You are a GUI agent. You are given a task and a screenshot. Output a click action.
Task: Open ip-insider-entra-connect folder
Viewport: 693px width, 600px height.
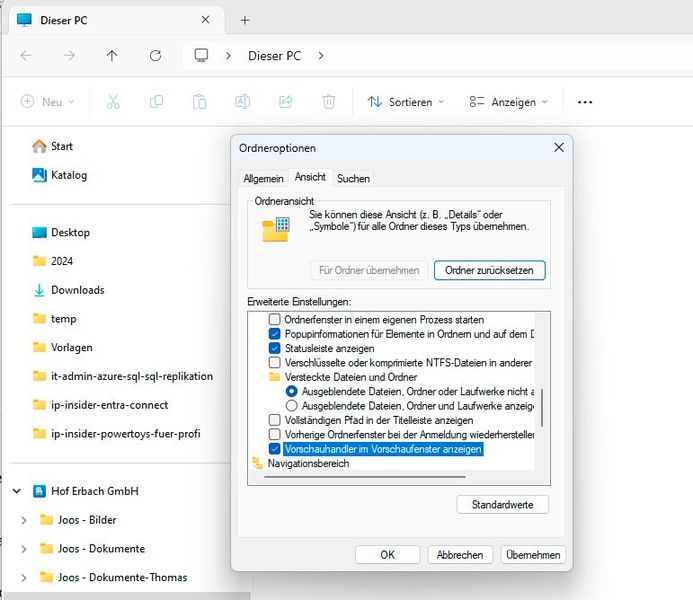point(100,405)
